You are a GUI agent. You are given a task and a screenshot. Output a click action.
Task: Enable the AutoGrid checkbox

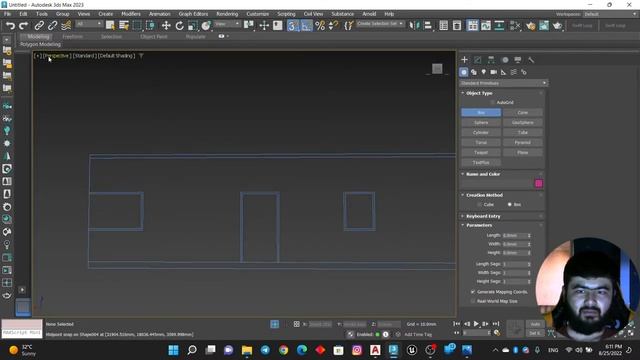point(493,102)
